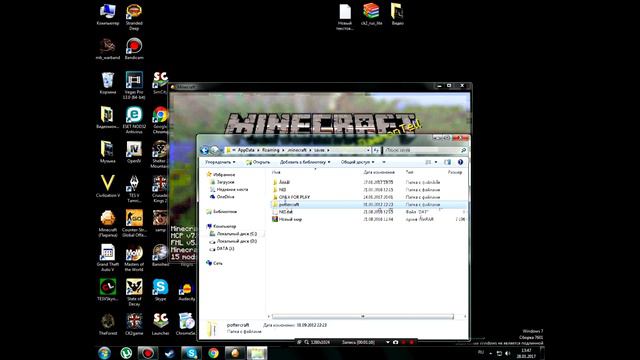Open the Добавить в библиотеку dropdown
640x360 pixels.
point(305,162)
